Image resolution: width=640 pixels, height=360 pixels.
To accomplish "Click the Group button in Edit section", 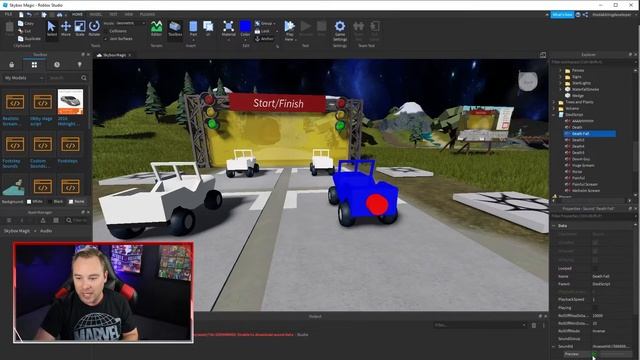I will [264, 23].
